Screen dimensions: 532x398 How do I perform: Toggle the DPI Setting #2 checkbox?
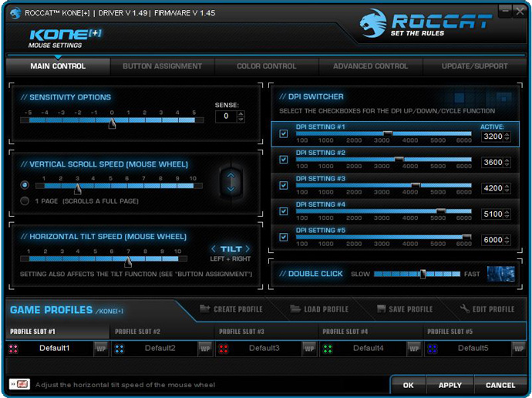point(284,160)
